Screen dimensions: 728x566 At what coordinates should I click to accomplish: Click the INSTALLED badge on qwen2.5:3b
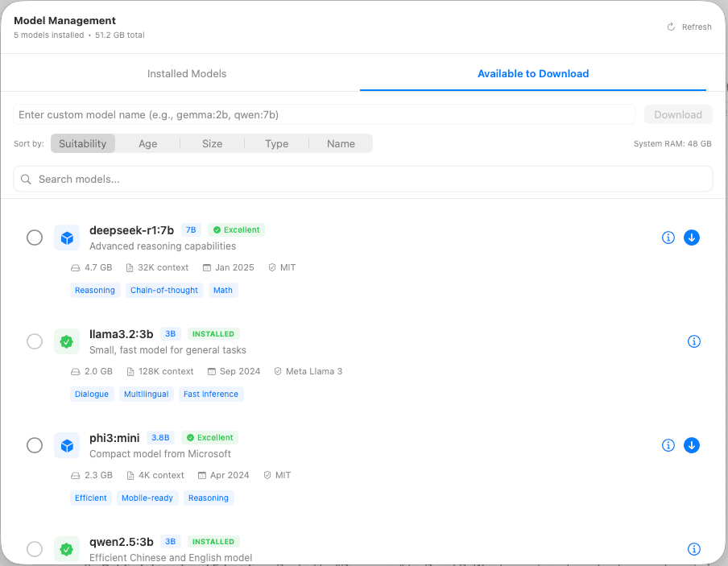213,541
